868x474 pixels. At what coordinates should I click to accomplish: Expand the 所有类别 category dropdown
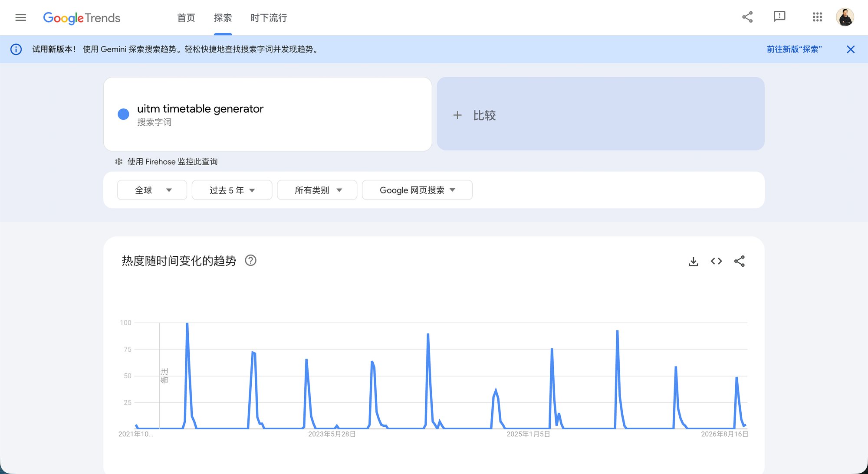point(317,190)
